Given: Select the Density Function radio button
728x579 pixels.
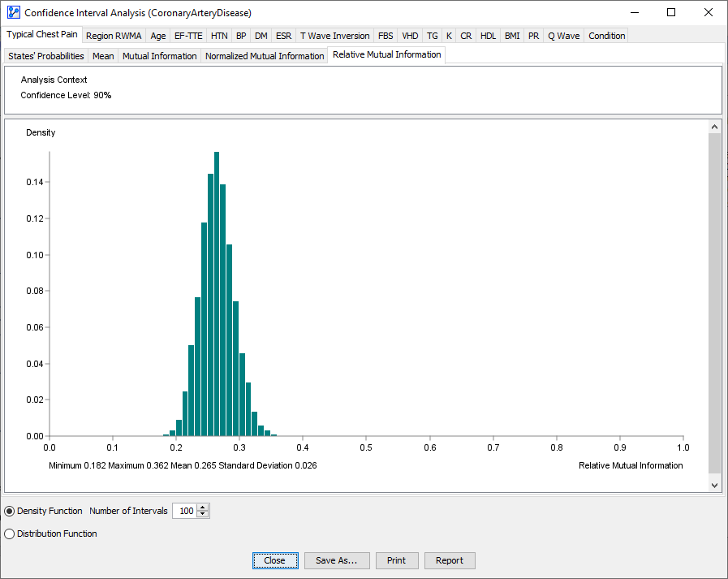Looking at the screenshot, I should [x=10, y=511].
